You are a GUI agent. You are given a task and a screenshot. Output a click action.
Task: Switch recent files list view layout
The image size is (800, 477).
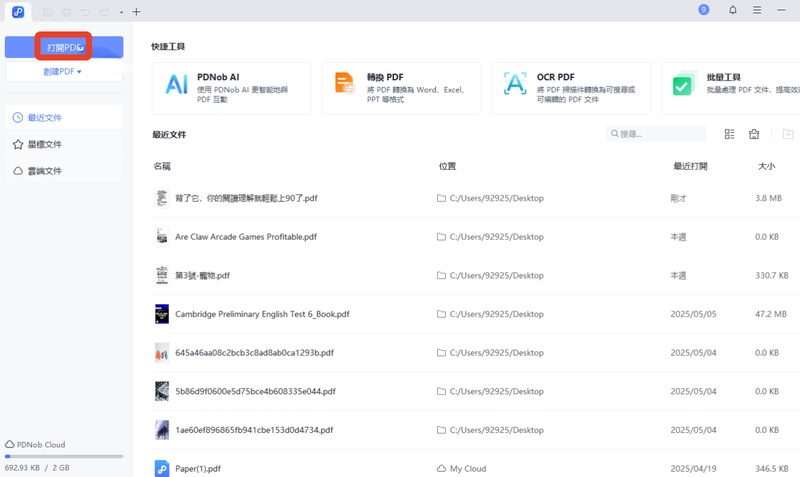[730, 134]
